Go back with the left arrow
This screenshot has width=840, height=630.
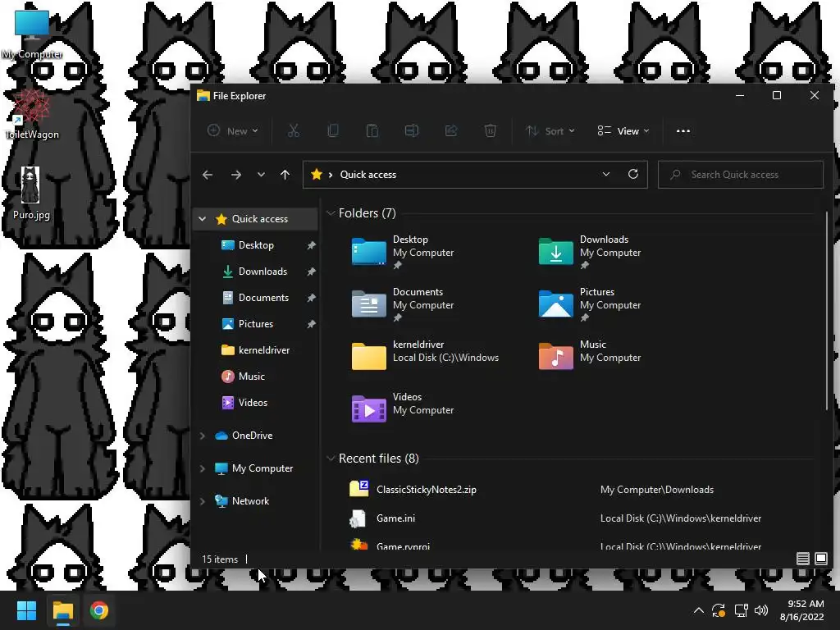208,175
